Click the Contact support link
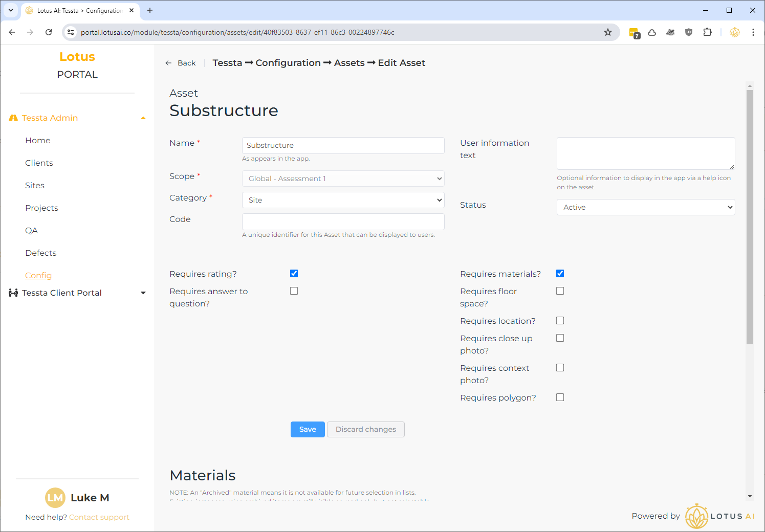The image size is (765, 532). (x=99, y=517)
